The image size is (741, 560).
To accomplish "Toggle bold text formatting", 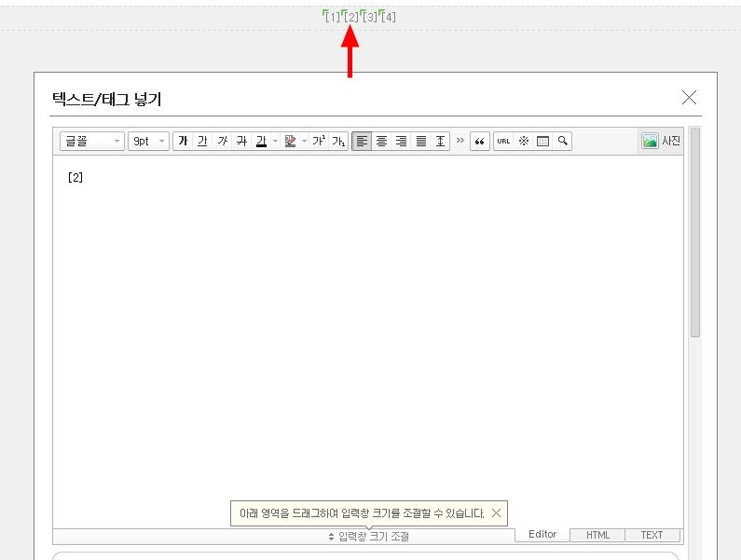I will [x=183, y=141].
